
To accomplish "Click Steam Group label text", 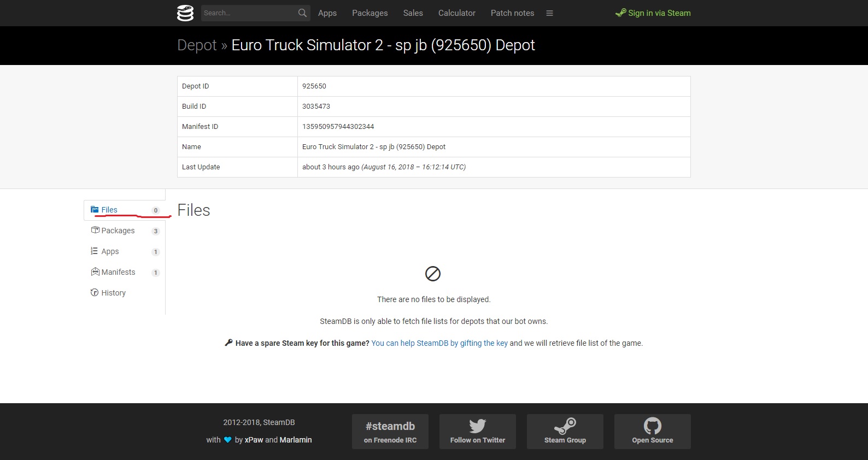I will tap(565, 440).
